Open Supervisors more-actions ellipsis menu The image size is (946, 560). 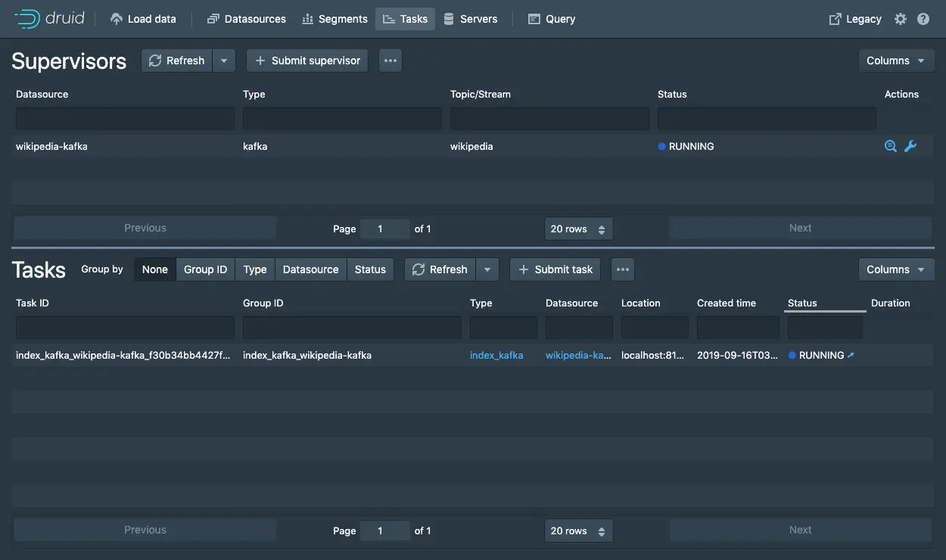click(x=391, y=61)
